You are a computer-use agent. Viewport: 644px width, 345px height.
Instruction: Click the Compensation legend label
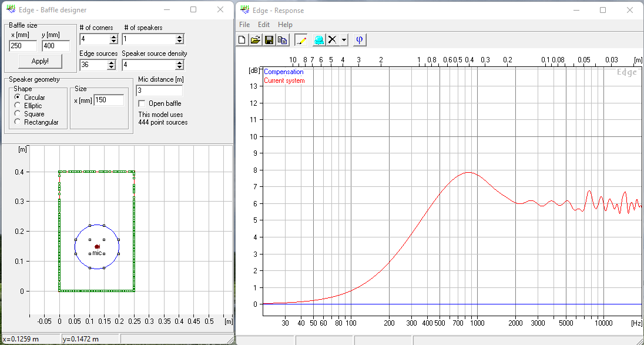point(283,72)
